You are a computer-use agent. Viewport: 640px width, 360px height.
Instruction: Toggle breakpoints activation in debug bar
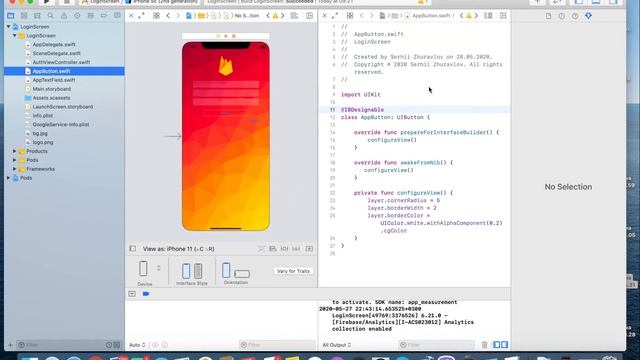click(146, 294)
